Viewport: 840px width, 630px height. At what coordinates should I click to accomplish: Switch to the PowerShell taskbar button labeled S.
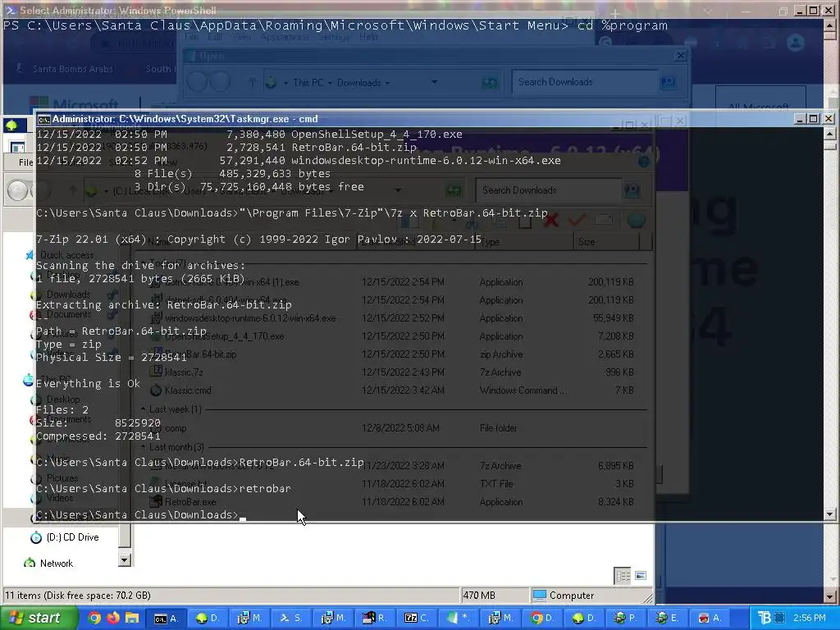point(291,618)
